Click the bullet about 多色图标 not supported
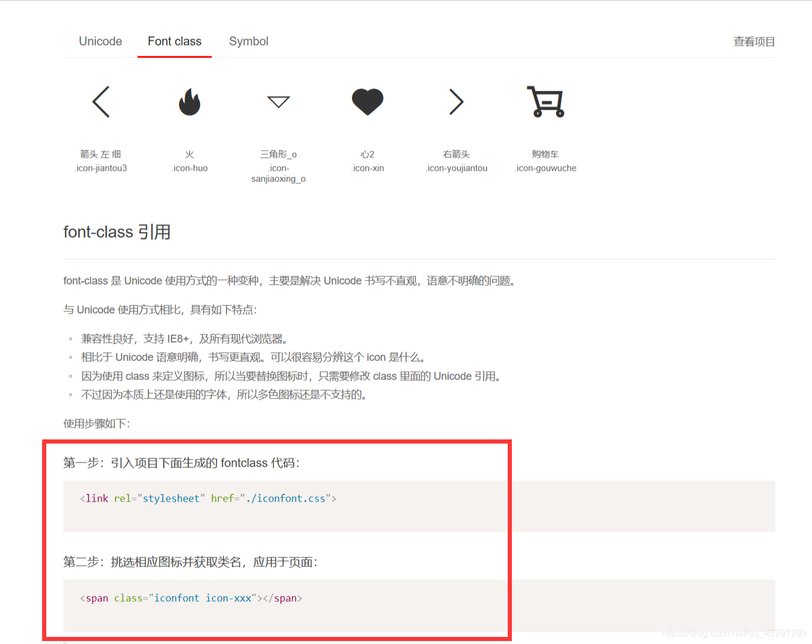The image size is (812, 644). click(x=224, y=394)
